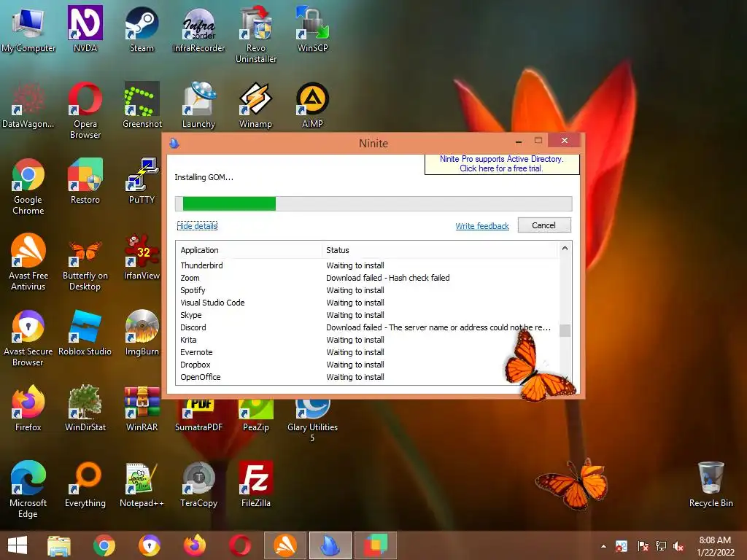Select the Firefox desktop icon
The image size is (747, 560).
coord(28,408)
